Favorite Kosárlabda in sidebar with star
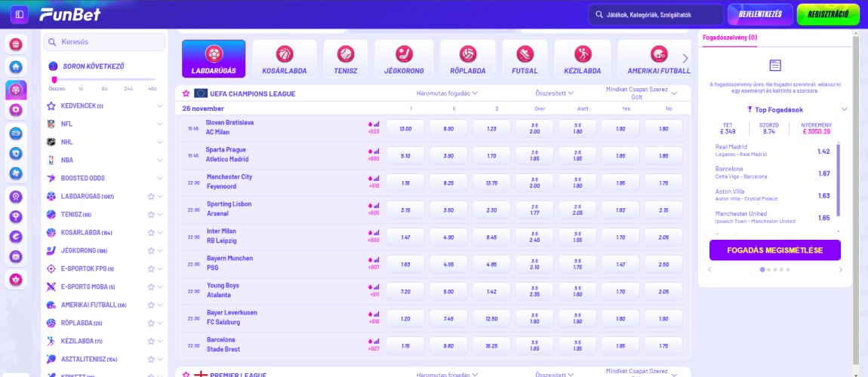The image size is (868, 377). [150, 233]
